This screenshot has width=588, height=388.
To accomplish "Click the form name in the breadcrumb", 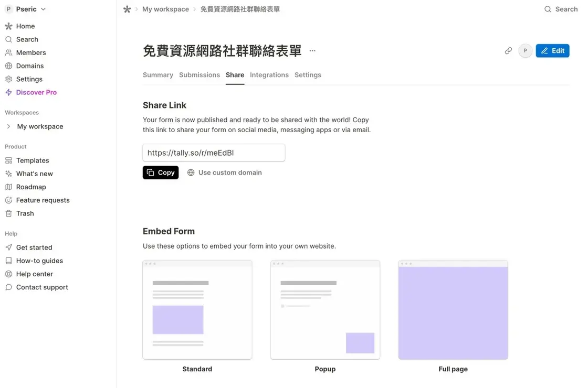I will (x=240, y=9).
